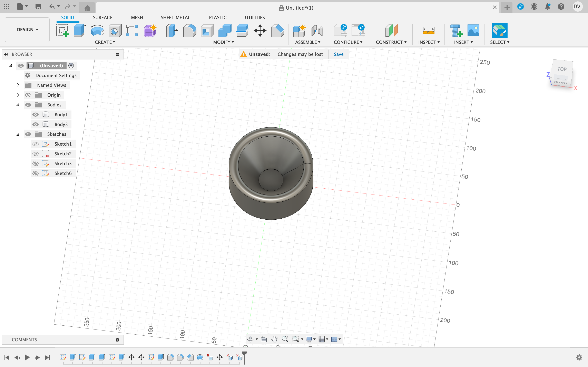Select the Extrude tool
Viewport: 588px width, 367px height.
pos(79,31)
